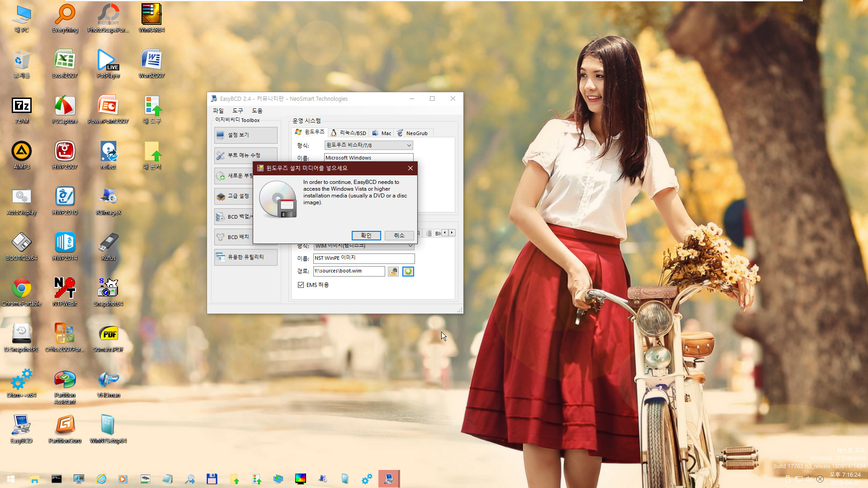Click the EasyBCD taskbar button

pyautogui.click(x=389, y=479)
